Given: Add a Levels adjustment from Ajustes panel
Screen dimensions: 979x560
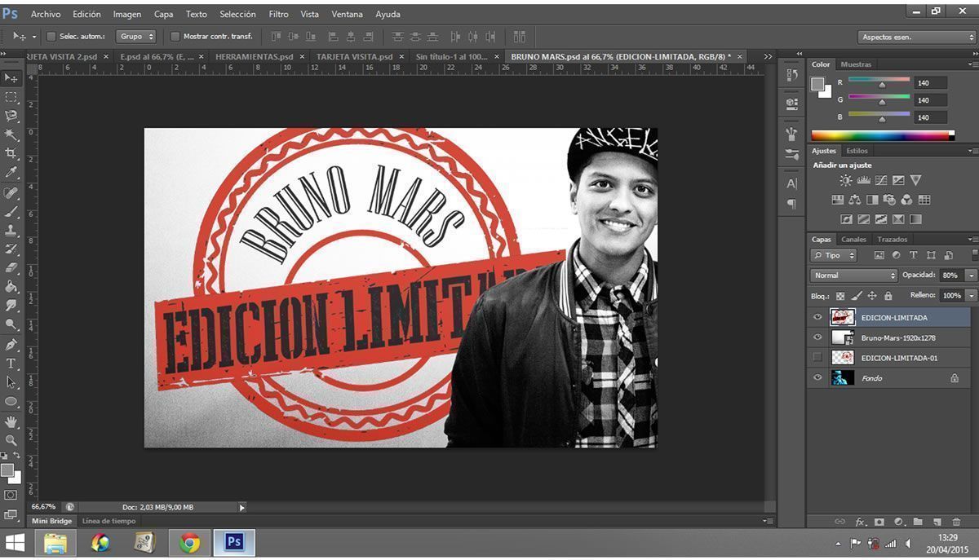Looking at the screenshot, I should tap(863, 180).
